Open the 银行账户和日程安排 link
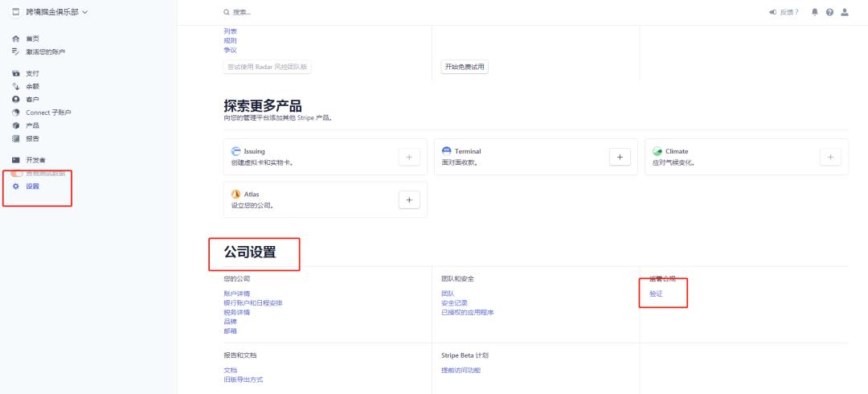 pyautogui.click(x=253, y=303)
